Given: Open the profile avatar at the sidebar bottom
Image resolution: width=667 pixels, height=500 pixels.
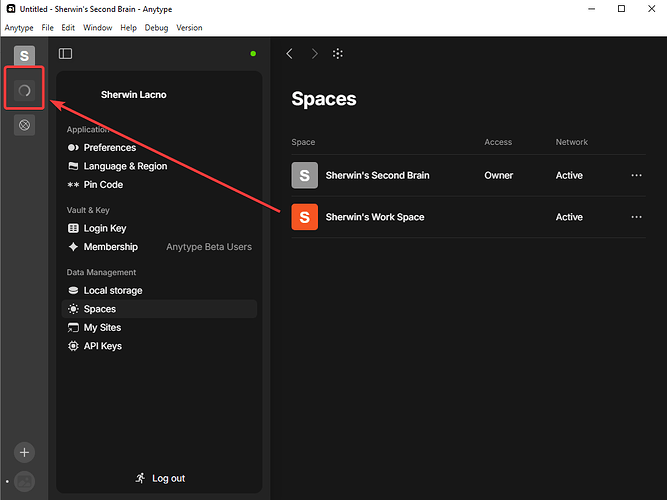Looking at the screenshot, I should 24,481.
